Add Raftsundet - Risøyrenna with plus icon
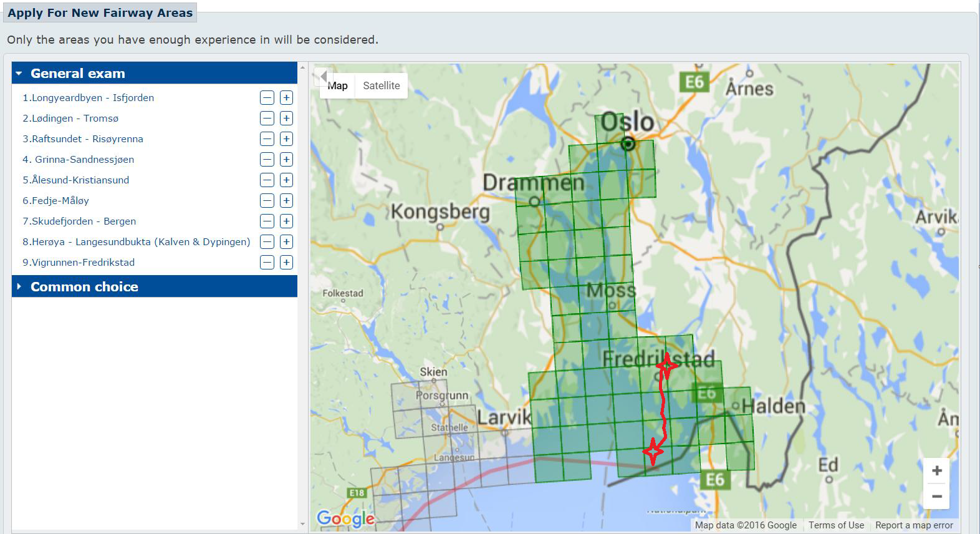 (x=286, y=139)
